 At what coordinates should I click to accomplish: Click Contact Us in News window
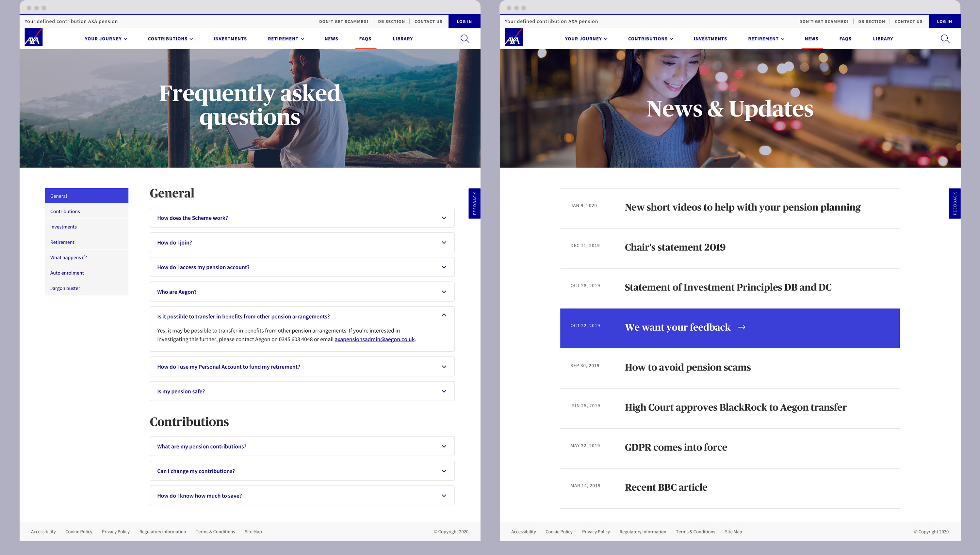[908, 22]
